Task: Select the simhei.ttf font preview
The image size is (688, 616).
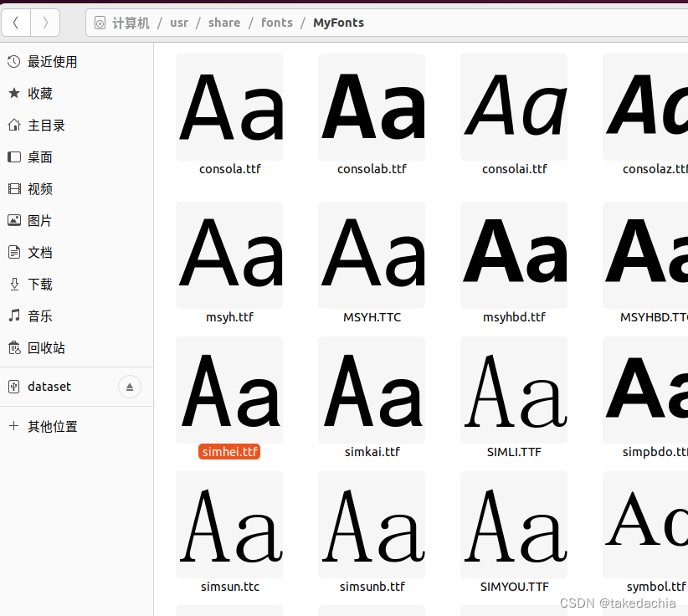Action: 229,390
